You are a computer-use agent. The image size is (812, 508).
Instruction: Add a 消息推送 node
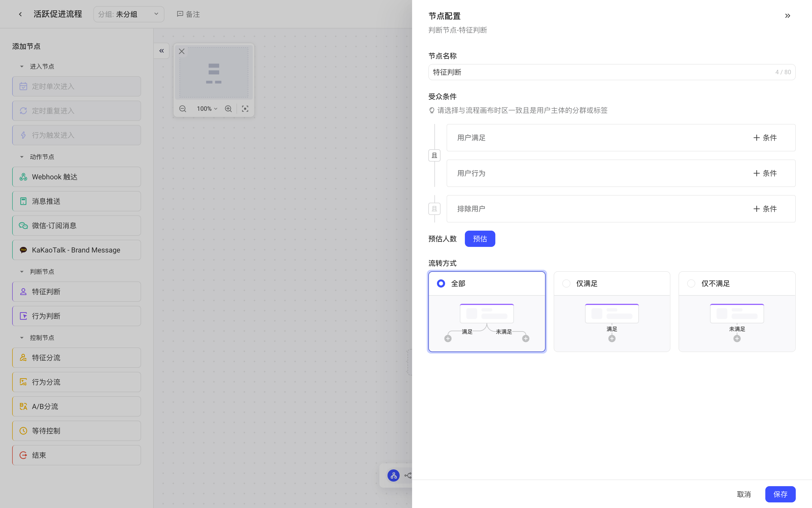pos(76,201)
